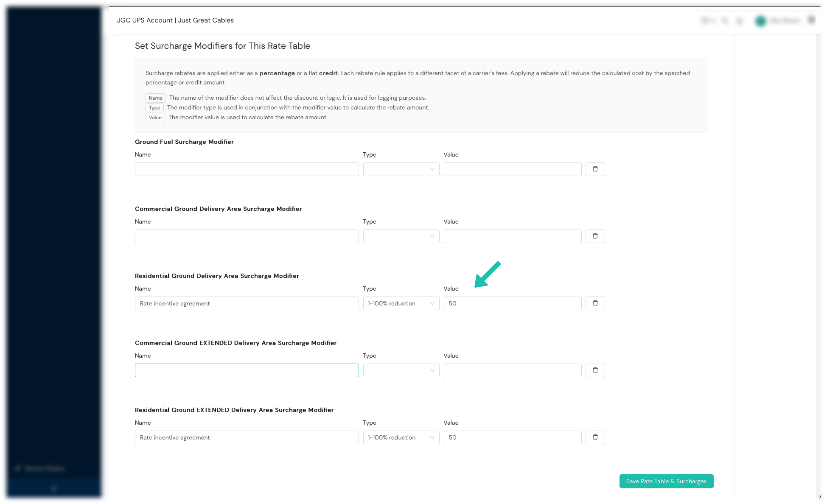
Task: Click the Commercial Ground EXTENDED Value field
Action: [x=512, y=370]
